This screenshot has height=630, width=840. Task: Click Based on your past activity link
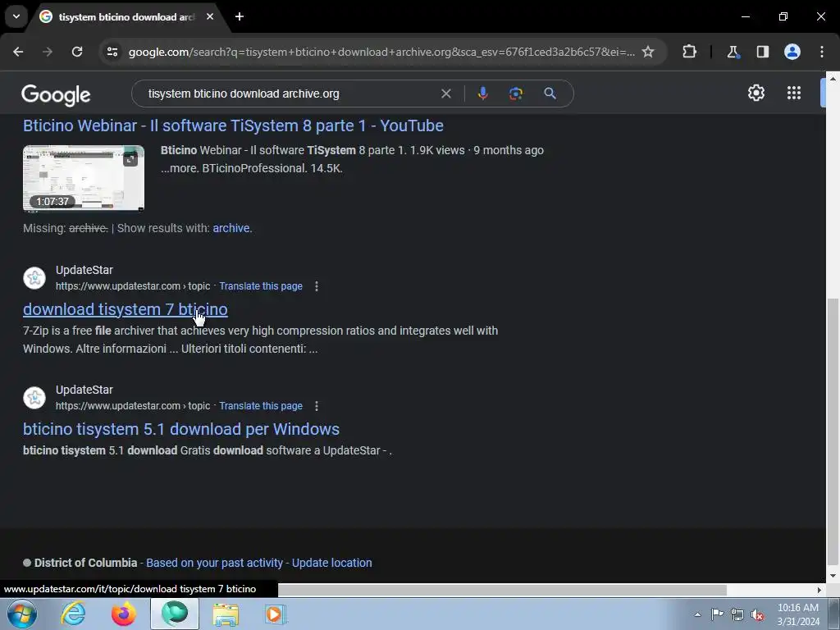click(x=214, y=563)
